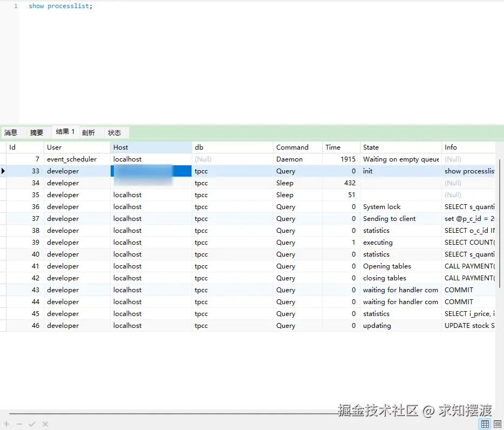Click the Sleep command in row 34
The image size is (504, 430).
pos(298,183)
